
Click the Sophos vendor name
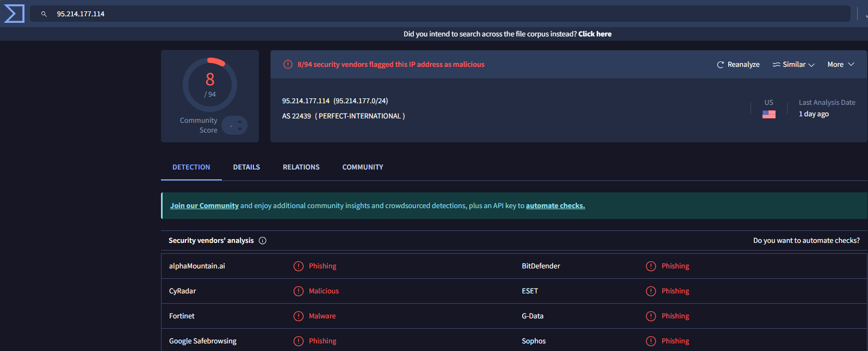534,341
